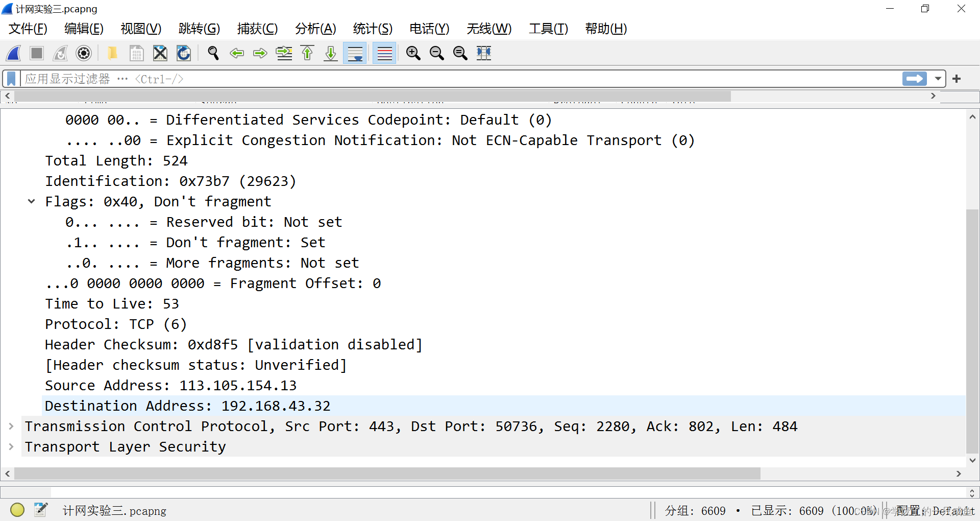The height and width of the screenshot is (521, 980).
Task: Open the 帮助(H) menu
Action: point(606,29)
